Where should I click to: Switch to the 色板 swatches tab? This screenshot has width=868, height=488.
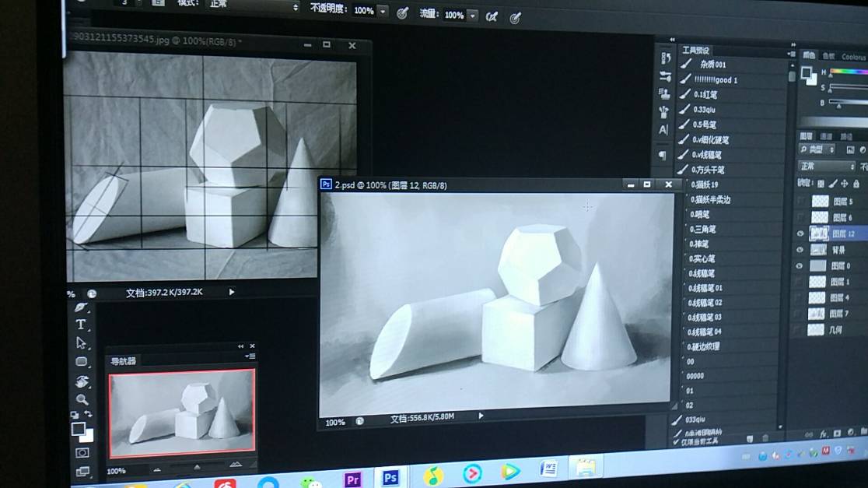(828, 55)
